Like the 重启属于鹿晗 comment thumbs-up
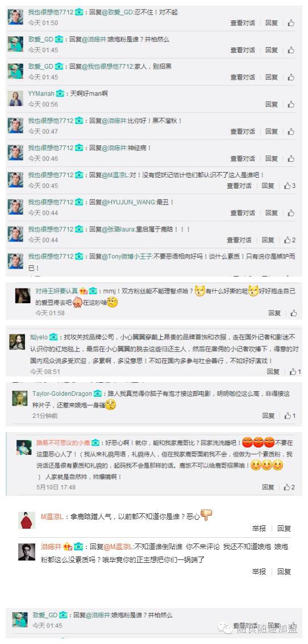 point(290,240)
